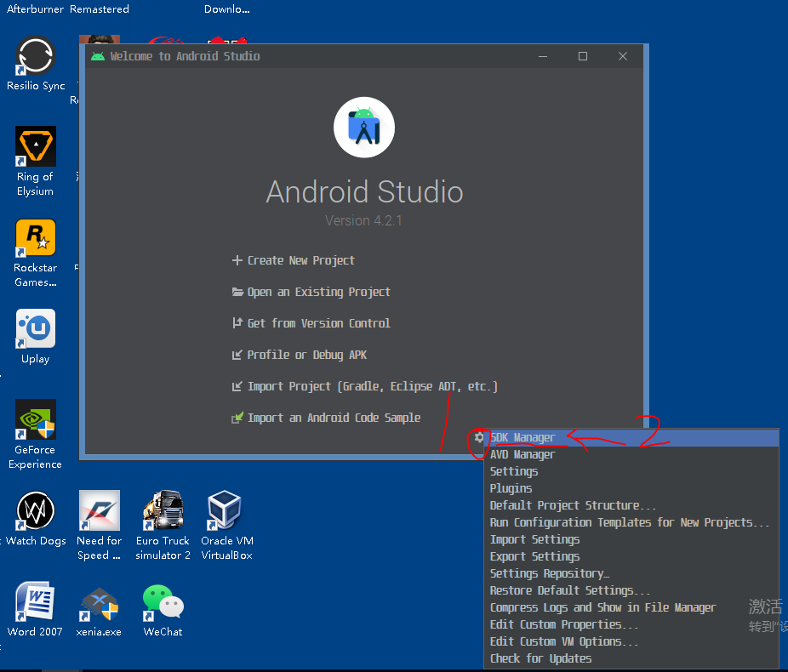Open Edit Custom VM Options... entry

tap(631, 642)
